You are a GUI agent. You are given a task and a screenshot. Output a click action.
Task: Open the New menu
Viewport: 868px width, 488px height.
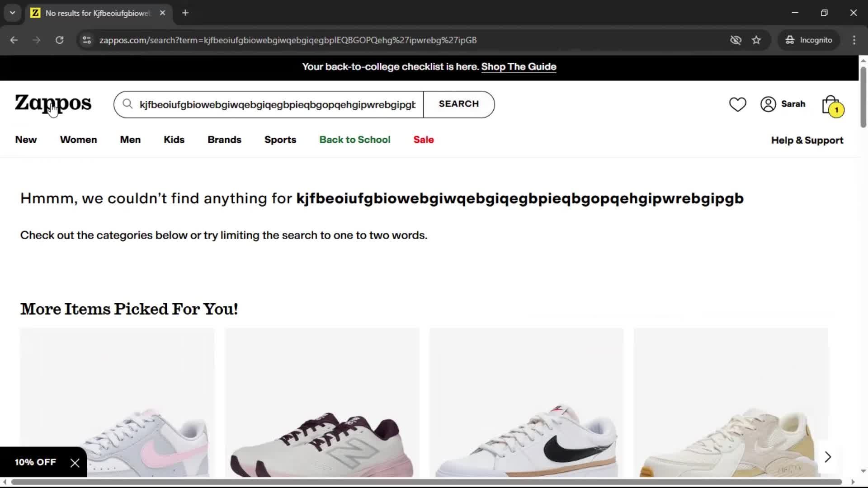(x=26, y=140)
